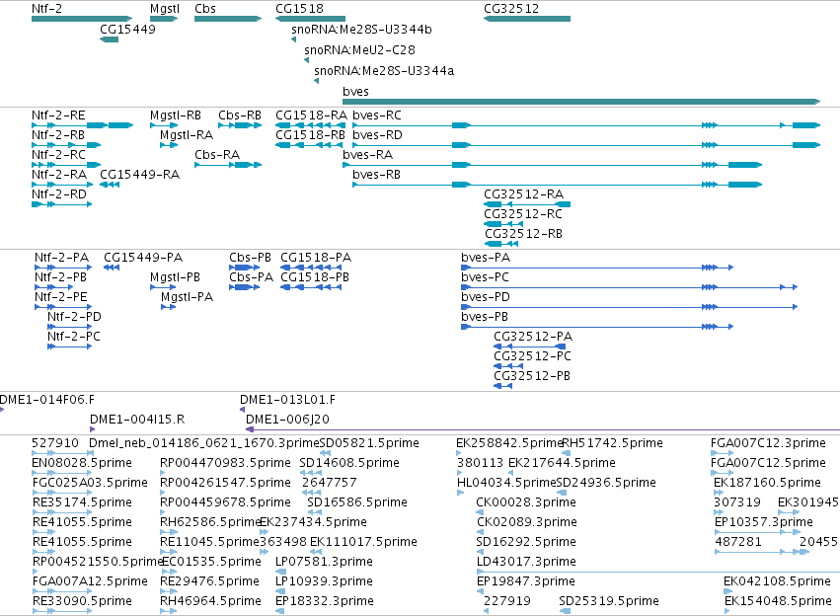Click EST label SD05821.5prime
Image resolution: width=840 pixels, height=616 pixels.
[369, 443]
